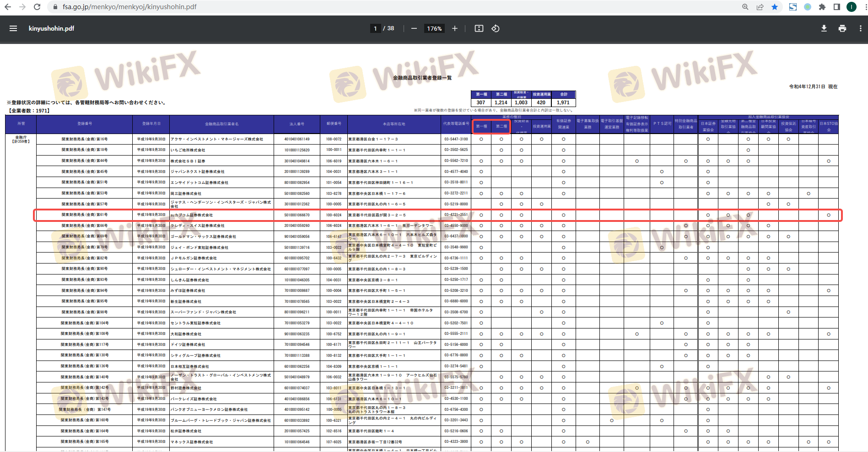
Task: Share this page via the share icon
Action: coord(760,7)
